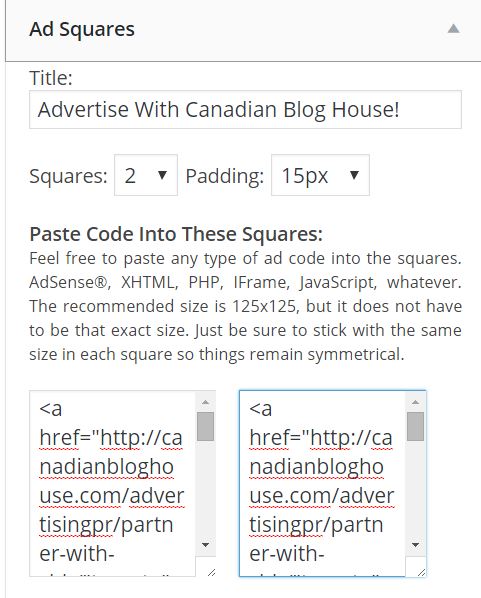Click the first textarea's scroll up arrow
Screen dimensions: 481x598
[206, 402]
